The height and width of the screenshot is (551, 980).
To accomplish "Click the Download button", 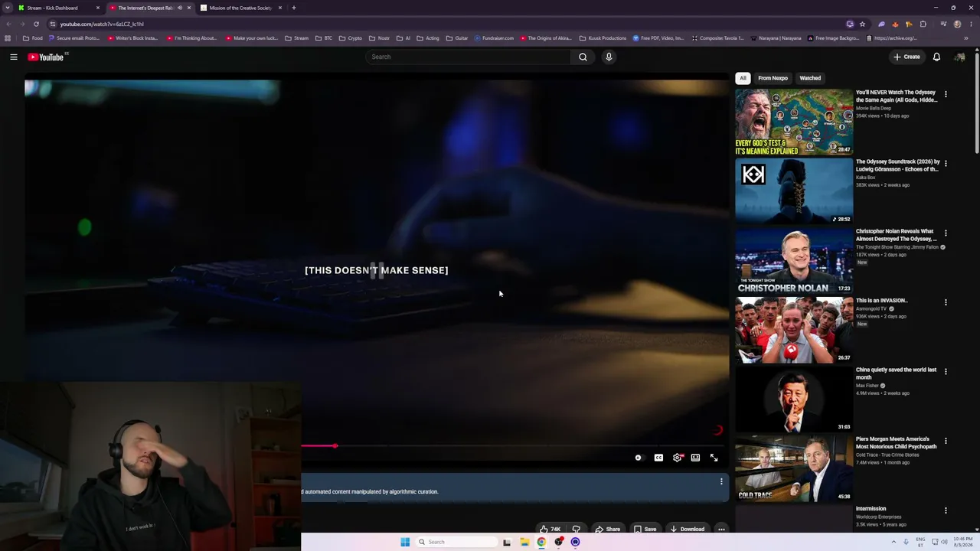I will (687, 529).
